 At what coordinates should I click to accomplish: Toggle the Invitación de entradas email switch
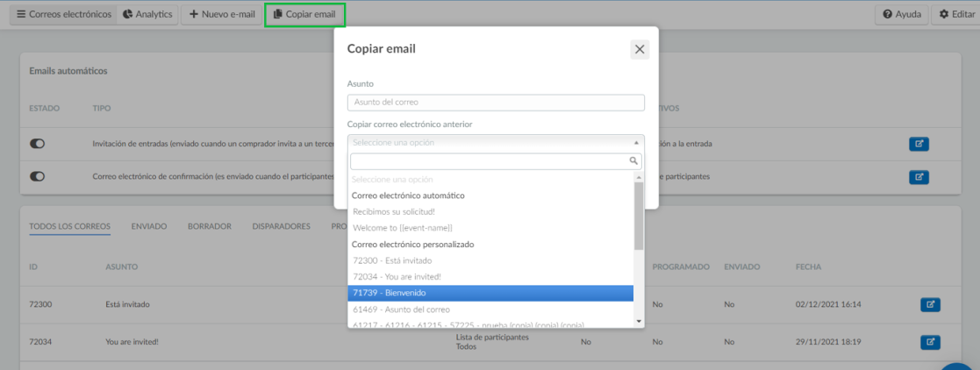point(37,144)
